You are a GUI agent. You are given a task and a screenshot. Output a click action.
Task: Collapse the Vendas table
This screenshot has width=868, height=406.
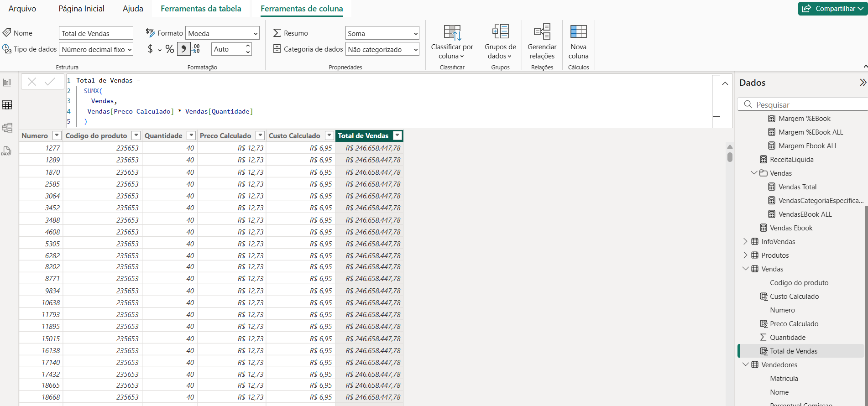coord(745,269)
